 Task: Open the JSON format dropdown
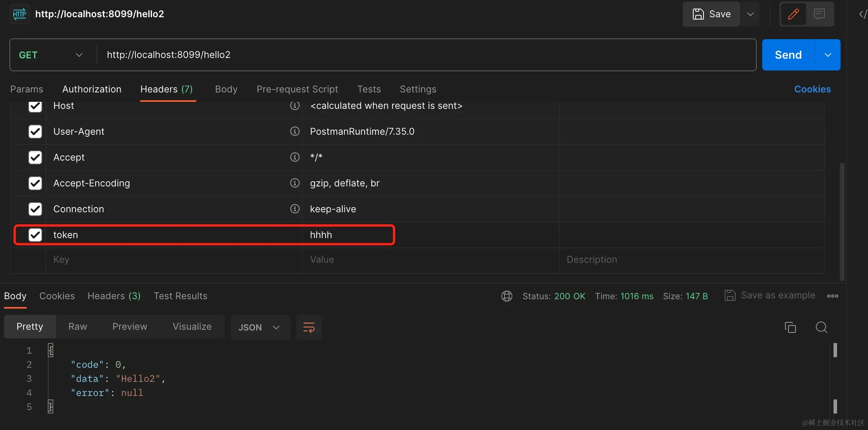[x=259, y=327]
